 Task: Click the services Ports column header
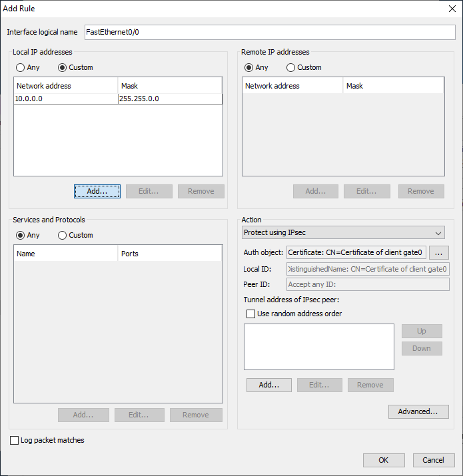pos(169,254)
